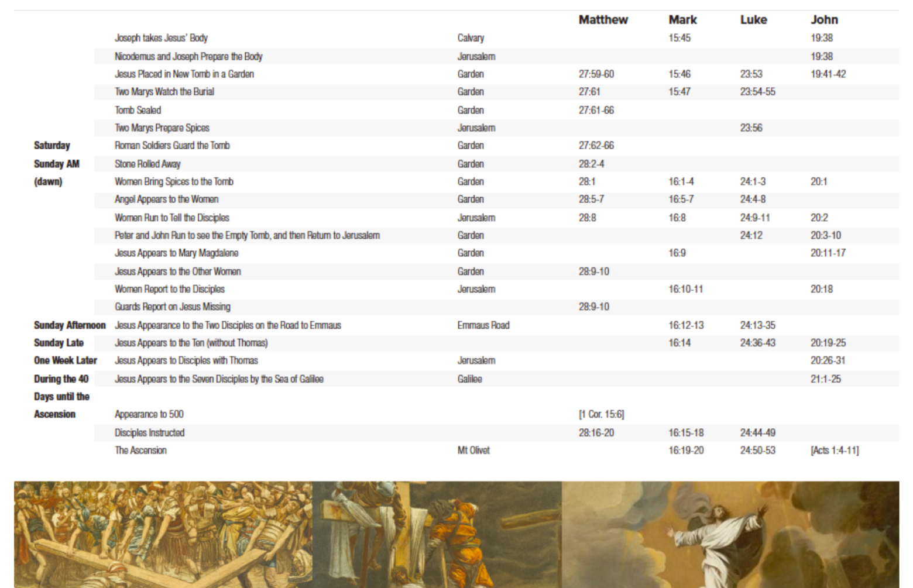Image resolution: width=913 pixels, height=588 pixels.
Task: Open the [Acts 1:4-11] reference
Action: 835,451
